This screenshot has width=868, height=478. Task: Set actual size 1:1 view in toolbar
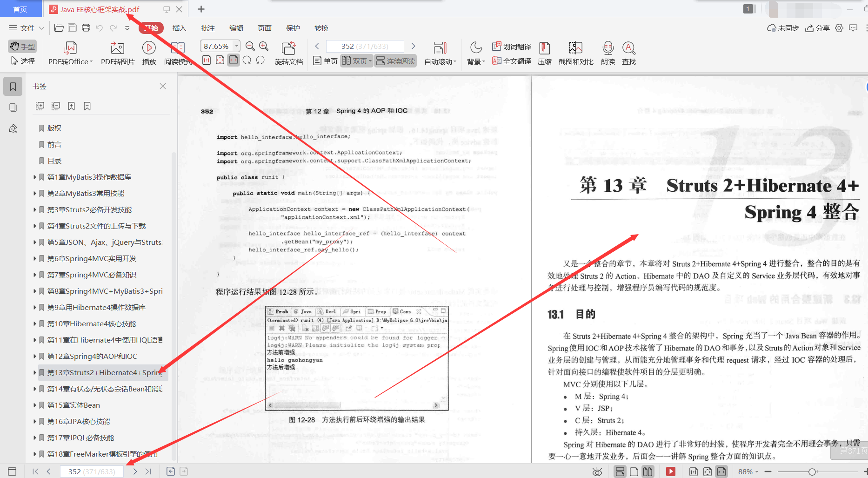[207, 60]
